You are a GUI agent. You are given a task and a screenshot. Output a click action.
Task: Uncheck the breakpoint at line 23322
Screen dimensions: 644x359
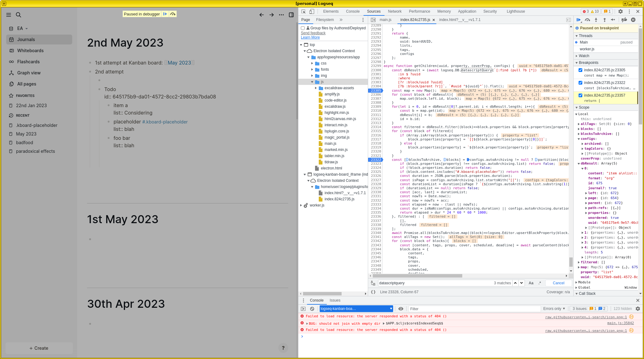point(580,82)
